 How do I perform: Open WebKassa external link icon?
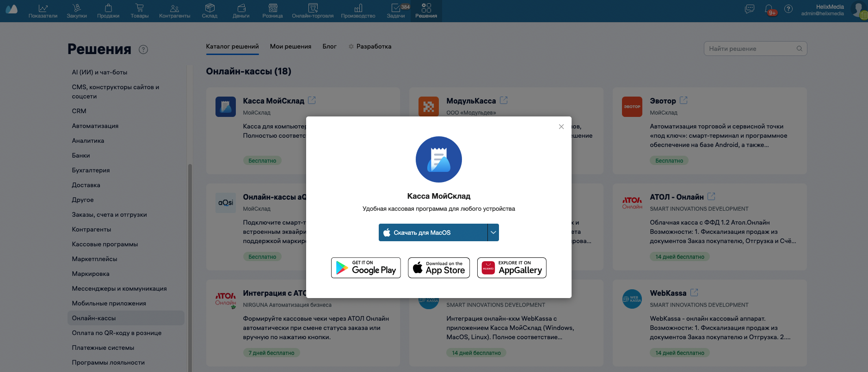(694, 293)
